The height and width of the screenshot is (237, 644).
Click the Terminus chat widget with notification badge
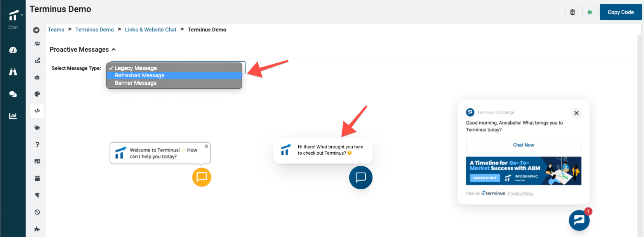coord(579,220)
